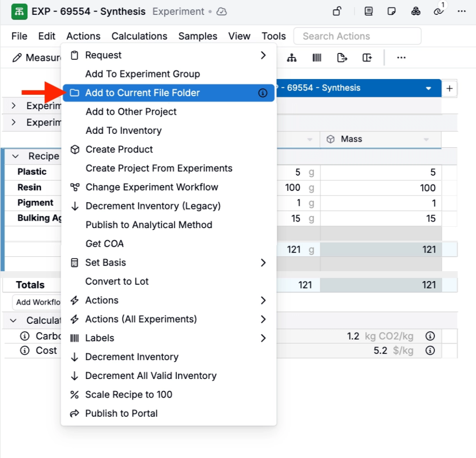Choose Create Product menu entry
The height and width of the screenshot is (458, 476).
pyautogui.click(x=169, y=150)
